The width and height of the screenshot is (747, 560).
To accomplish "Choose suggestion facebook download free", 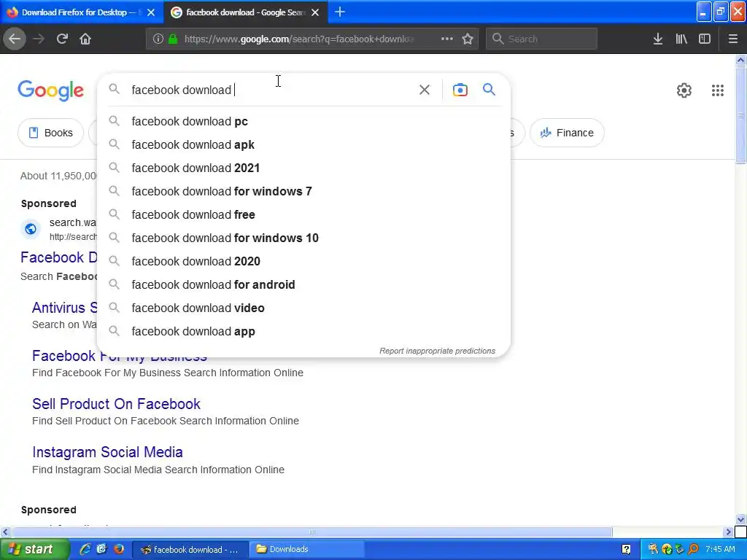I will pyautogui.click(x=303, y=215).
